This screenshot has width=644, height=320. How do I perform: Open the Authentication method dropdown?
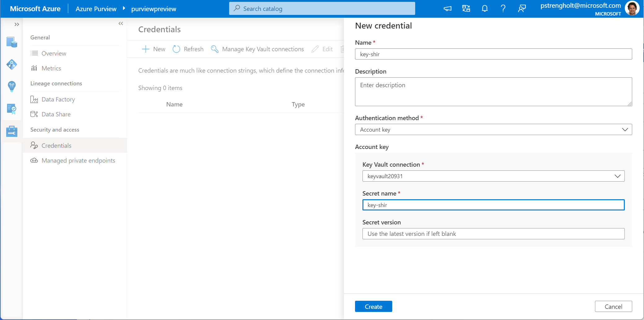click(x=493, y=129)
